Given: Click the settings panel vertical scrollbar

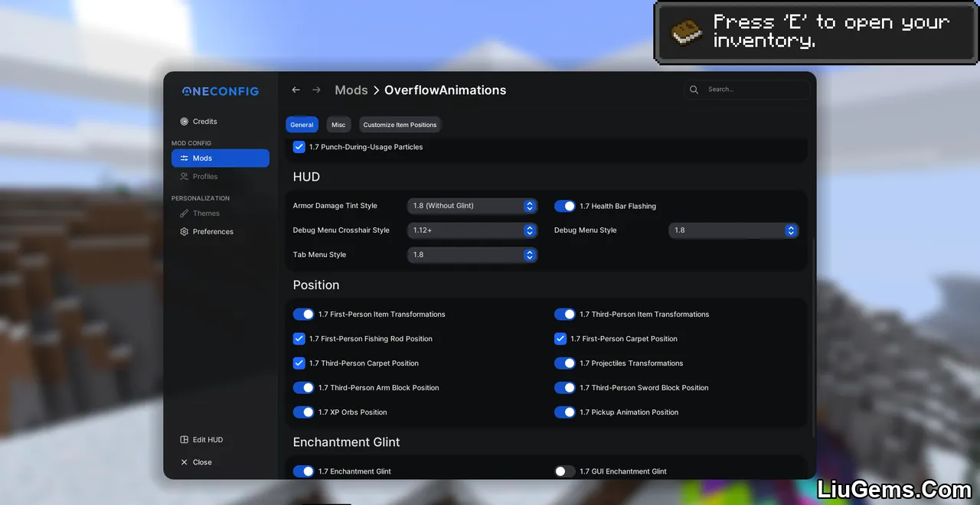Looking at the screenshot, I should tap(813, 337).
